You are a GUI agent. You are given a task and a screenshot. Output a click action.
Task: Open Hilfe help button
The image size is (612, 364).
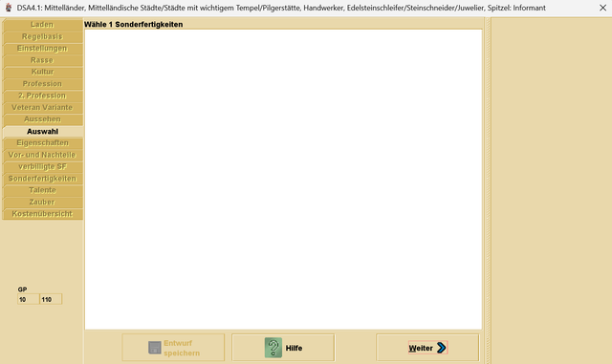[x=283, y=348]
